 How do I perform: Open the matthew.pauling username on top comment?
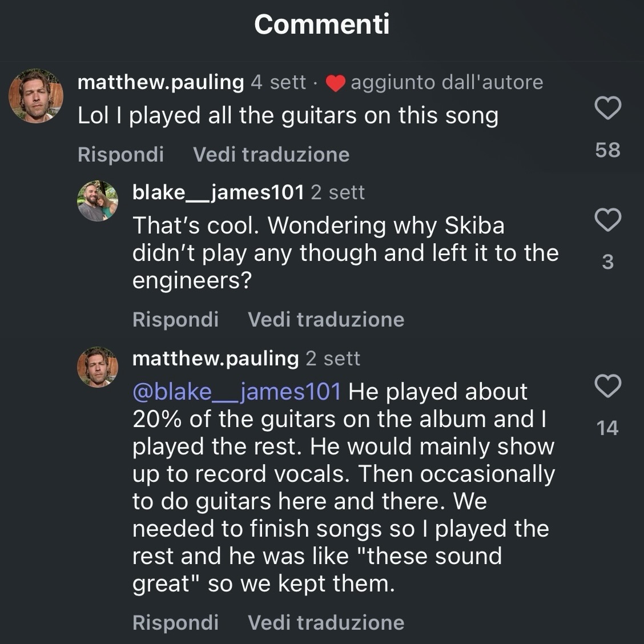160,82
